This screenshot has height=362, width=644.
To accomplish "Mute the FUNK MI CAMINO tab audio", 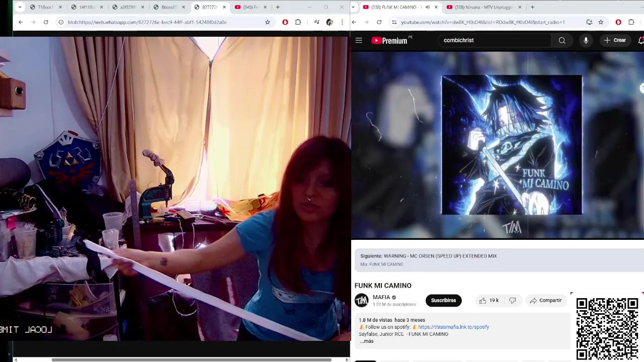I will pos(428,7).
